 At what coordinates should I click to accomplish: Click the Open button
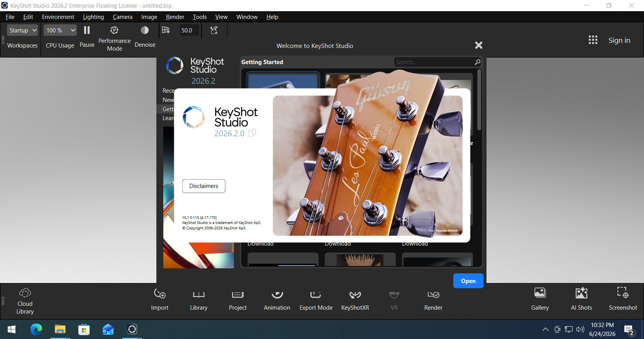[468, 281]
